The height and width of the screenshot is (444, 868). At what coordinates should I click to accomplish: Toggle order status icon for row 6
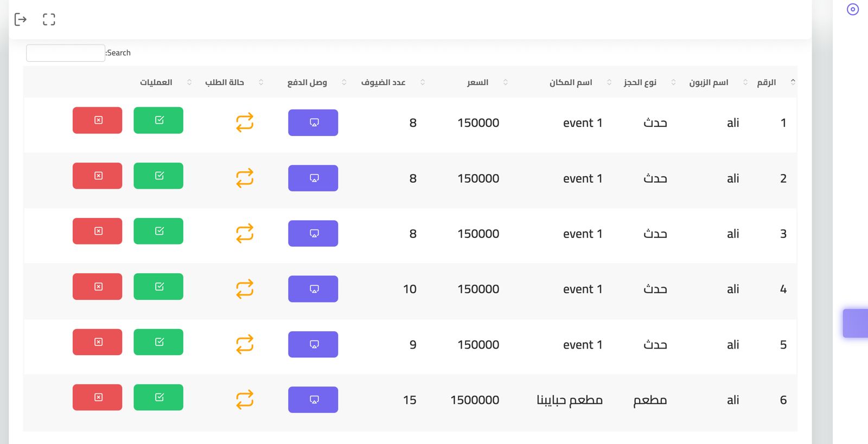245,400
